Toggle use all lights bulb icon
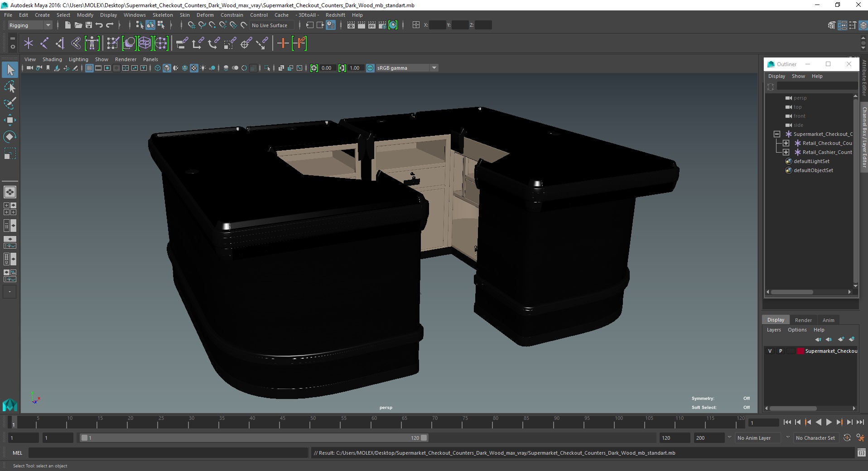 pos(203,68)
